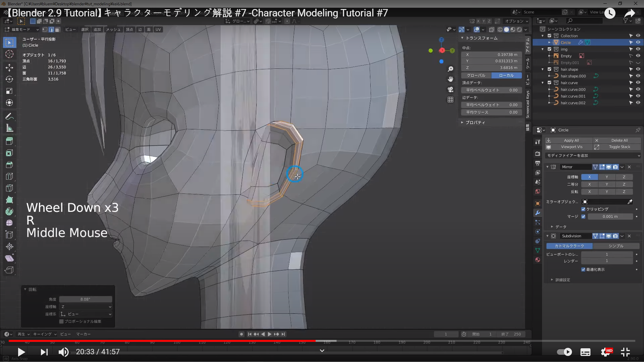Click the Modifier properties wrench tab
This screenshot has height=362, width=644.
click(x=538, y=213)
